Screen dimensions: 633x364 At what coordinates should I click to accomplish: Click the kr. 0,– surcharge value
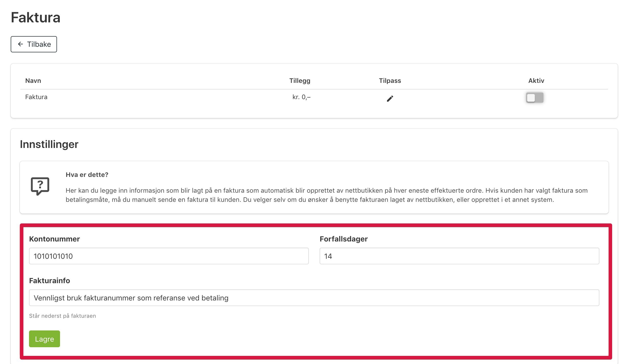301,97
